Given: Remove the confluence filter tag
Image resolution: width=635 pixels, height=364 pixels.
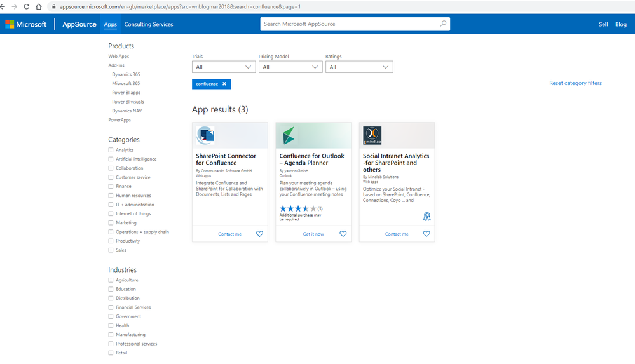Looking at the screenshot, I should [224, 84].
